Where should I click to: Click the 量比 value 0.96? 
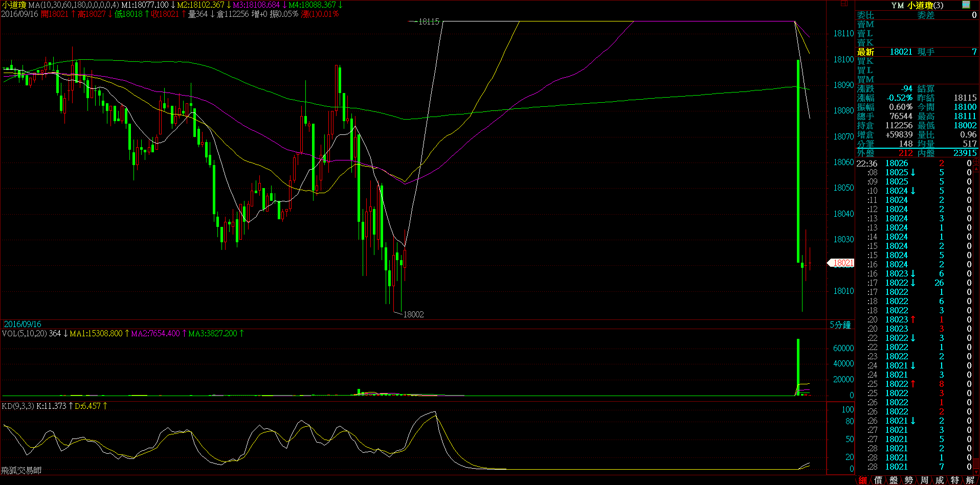tap(968, 134)
